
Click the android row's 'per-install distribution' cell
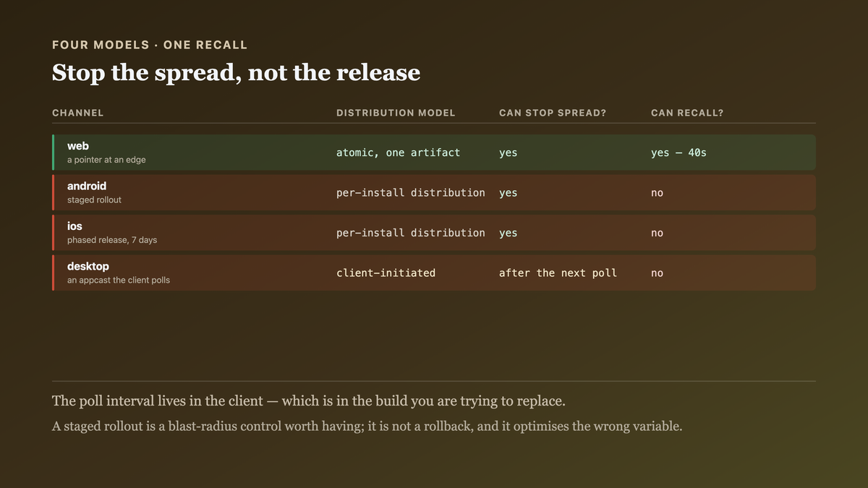[410, 192]
